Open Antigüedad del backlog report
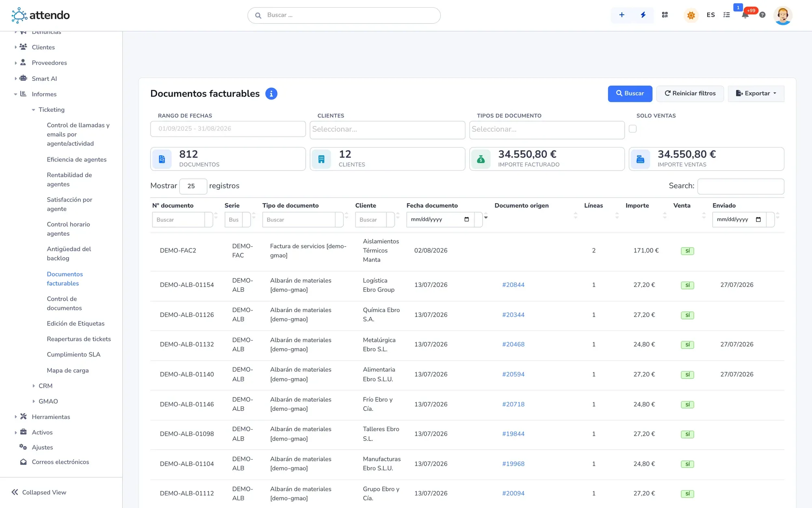 (69, 254)
